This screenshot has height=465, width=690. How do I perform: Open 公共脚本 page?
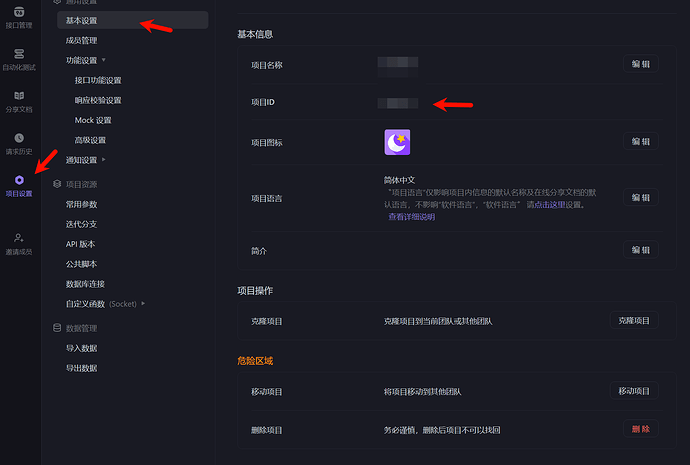[81, 264]
